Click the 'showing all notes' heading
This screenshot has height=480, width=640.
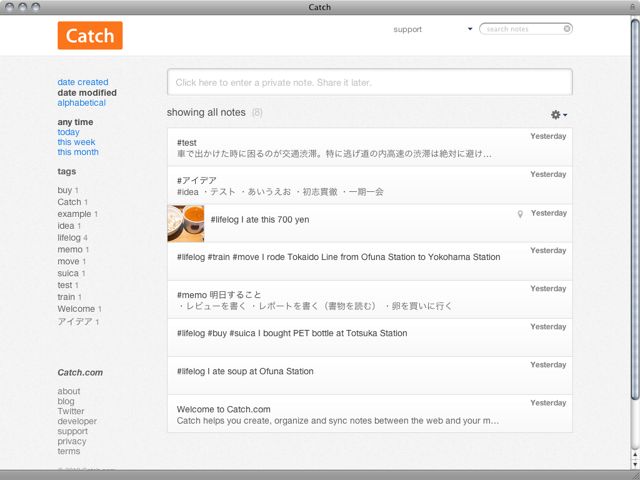point(206,112)
